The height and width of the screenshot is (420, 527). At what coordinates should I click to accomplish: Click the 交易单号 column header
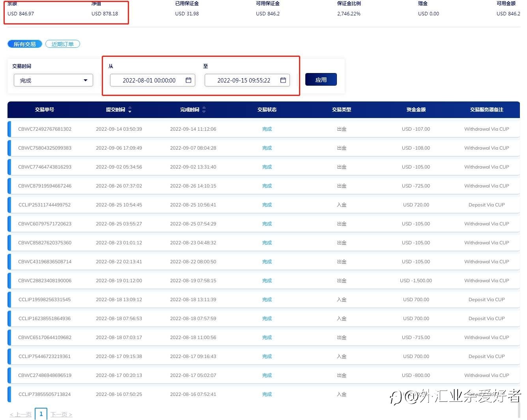[x=45, y=110]
